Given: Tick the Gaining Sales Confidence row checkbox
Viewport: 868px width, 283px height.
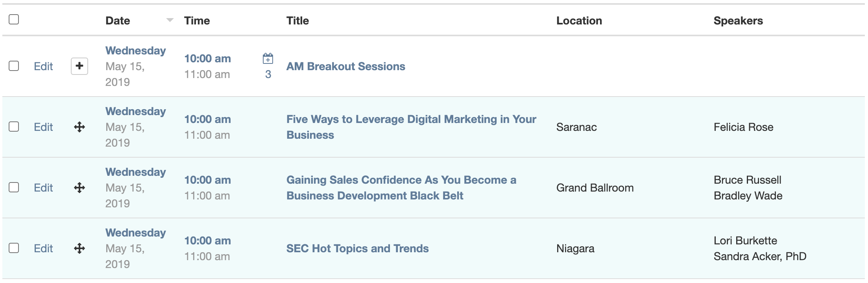Looking at the screenshot, I should click(14, 187).
